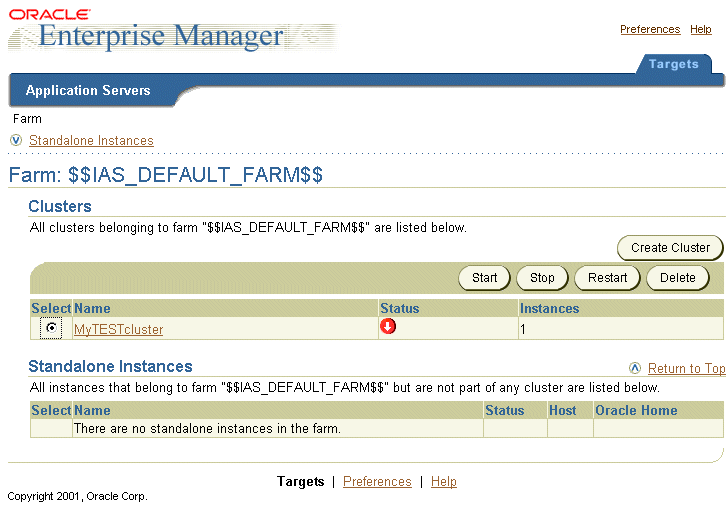Click the red down status icon for MyTESTcluster
The height and width of the screenshot is (518, 728).
(x=388, y=326)
